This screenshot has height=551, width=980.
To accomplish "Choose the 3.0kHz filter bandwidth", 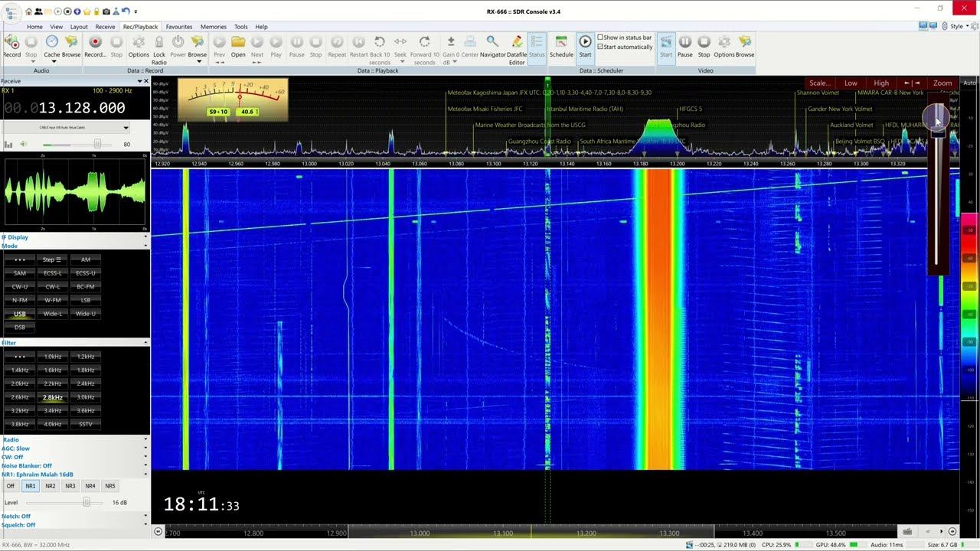I will pos(86,397).
